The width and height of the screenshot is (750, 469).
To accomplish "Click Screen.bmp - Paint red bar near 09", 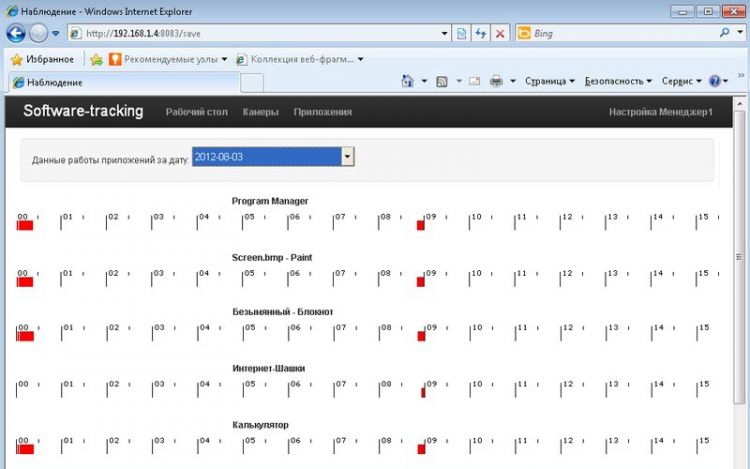I will (420, 282).
